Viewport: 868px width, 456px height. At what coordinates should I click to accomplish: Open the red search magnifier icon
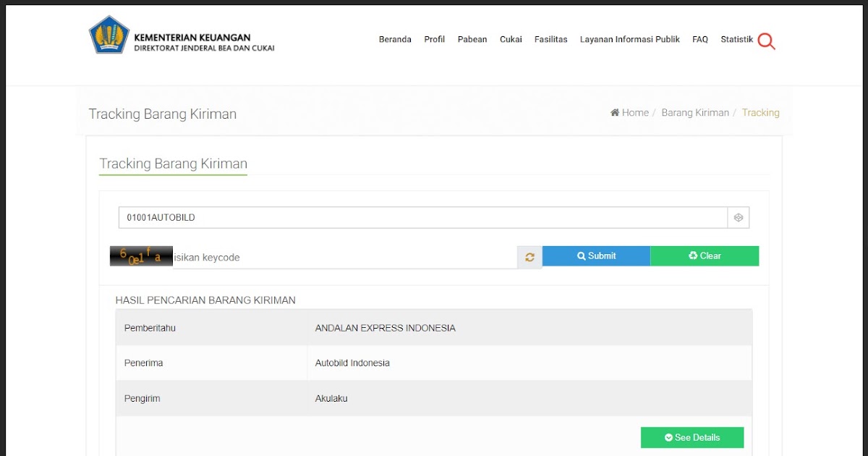[x=766, y=41]
